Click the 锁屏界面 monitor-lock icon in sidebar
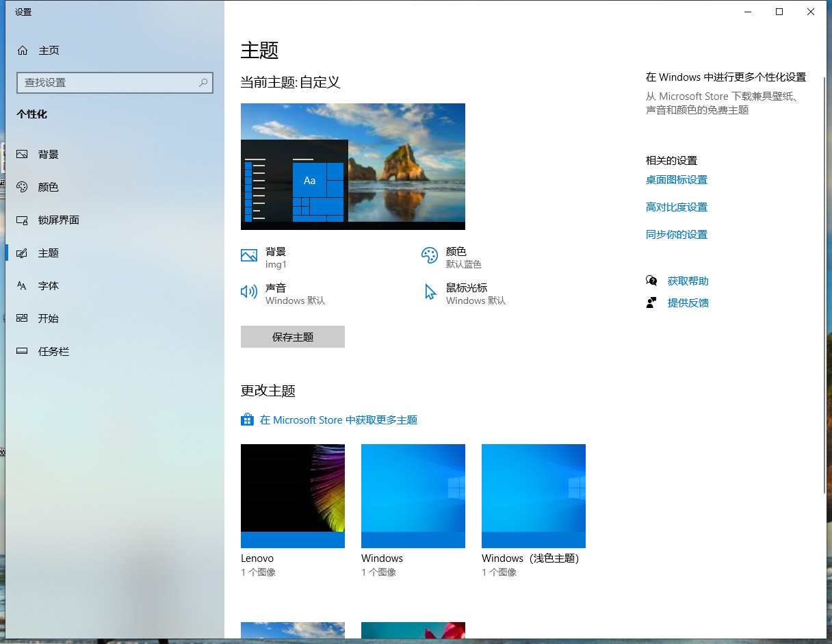This screenshot has height=644, width=832. [x=23, y=220]
